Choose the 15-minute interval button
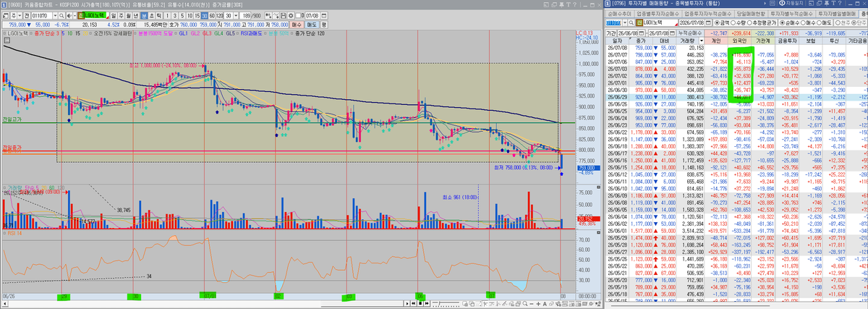The height and width of the screenshot is (309, 868). (x=197, y=15)
